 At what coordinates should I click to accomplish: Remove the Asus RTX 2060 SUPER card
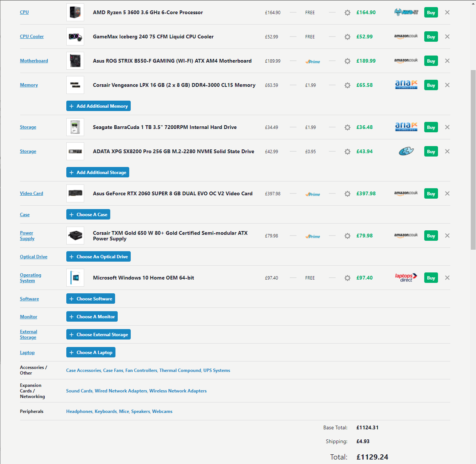447,193
